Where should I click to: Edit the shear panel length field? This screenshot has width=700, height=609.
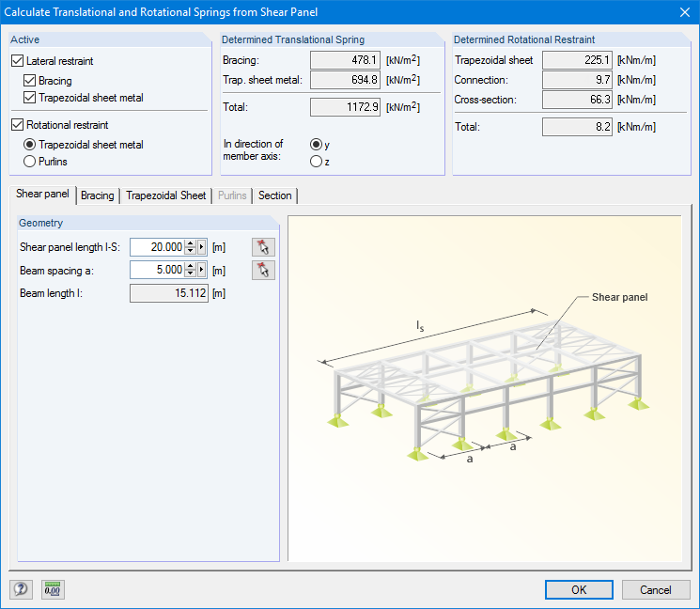point(157,247)
